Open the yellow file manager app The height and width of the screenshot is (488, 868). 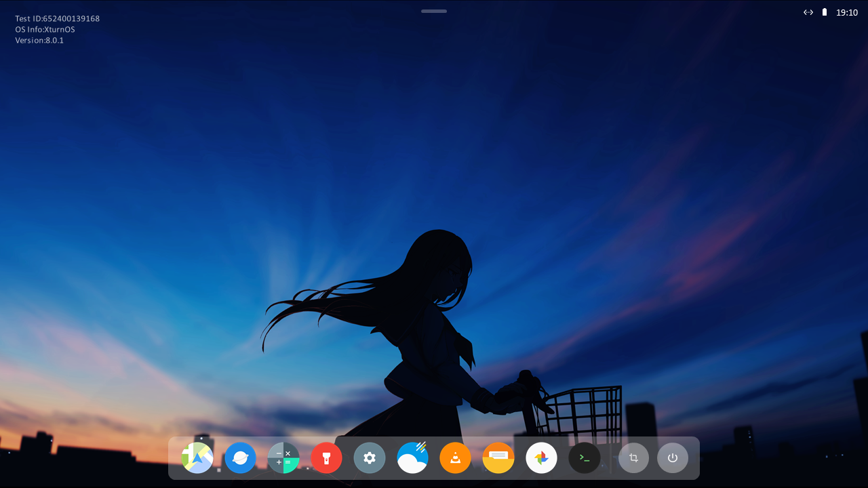pyautogui.click(x=498, y=458)
